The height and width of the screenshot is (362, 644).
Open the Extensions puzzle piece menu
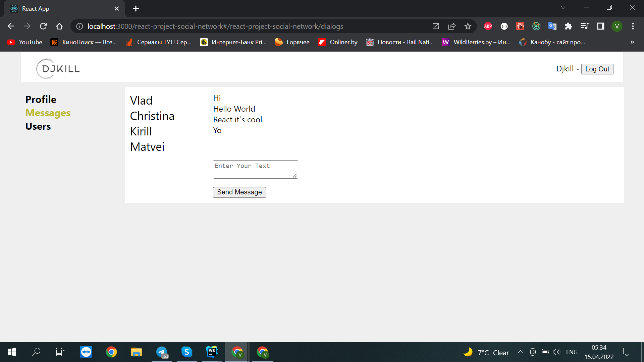(x=569, y=26)
